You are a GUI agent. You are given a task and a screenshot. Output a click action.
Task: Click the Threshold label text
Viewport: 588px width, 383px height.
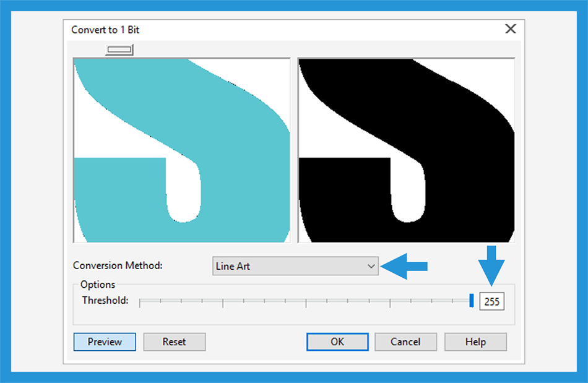tap(105, 300)
